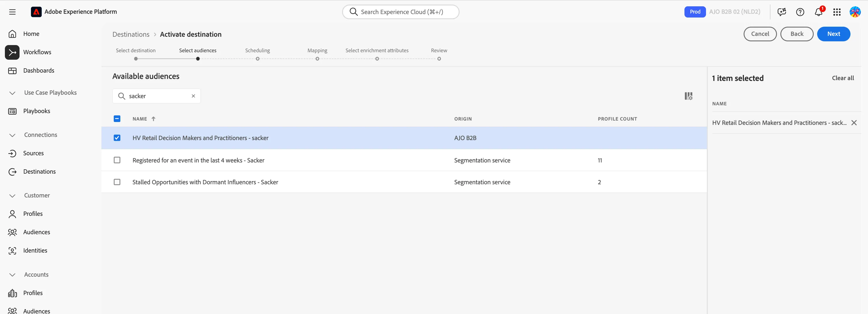Screen dimensions: 868x314
Task: Click the Adobe Experience Platform logo
Action: [x=36, y=12]
